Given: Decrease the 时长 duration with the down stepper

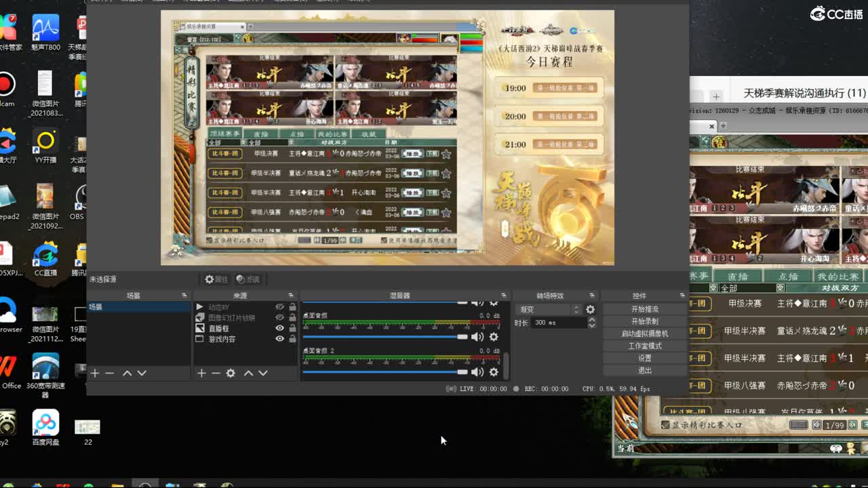Looking at the screenshot, I should 591,326.
